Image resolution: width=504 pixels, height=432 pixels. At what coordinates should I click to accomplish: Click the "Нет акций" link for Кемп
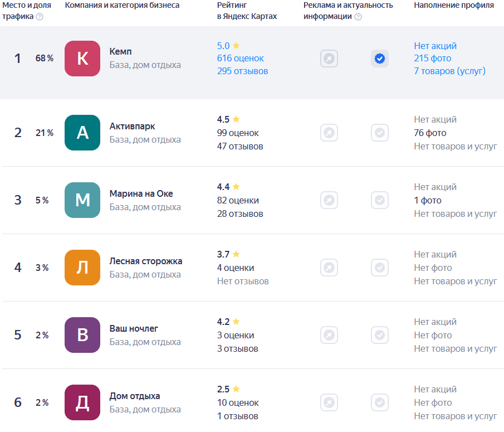(435, 46)
